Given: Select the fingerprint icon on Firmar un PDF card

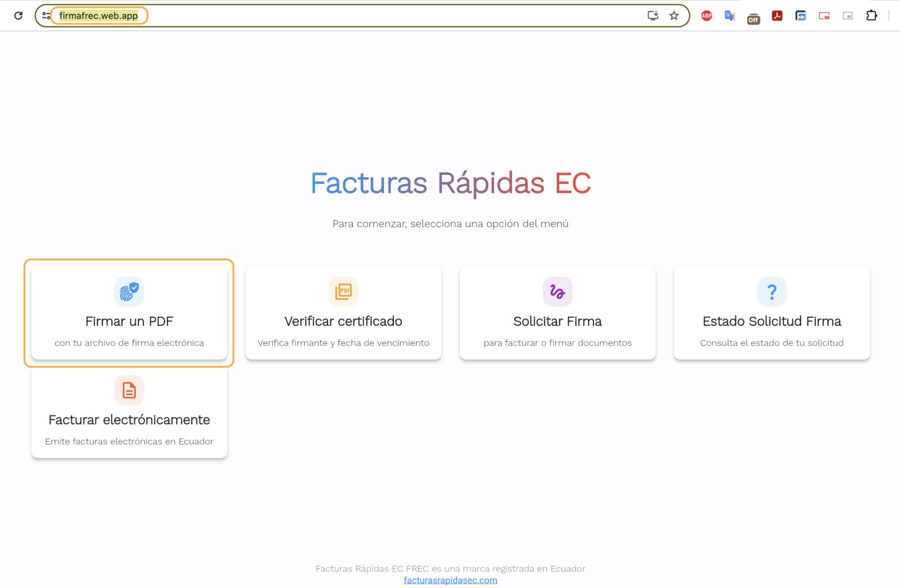Looking at the screenshot, I should (129, 291).
